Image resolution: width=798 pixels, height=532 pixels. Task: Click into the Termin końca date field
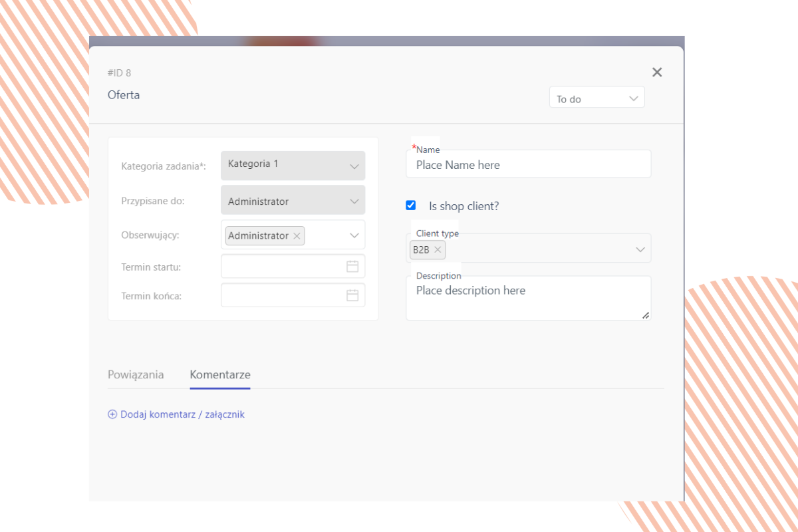[293, 295]
